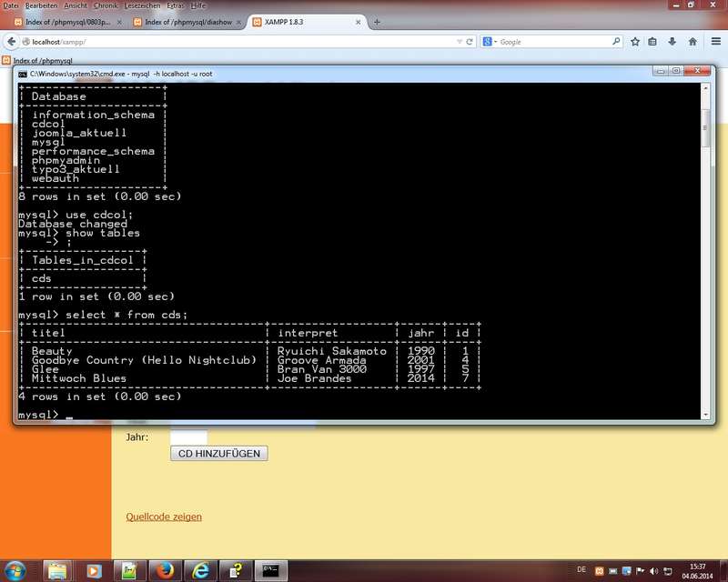Expand the URL bar history dropdown

point(458,41)
